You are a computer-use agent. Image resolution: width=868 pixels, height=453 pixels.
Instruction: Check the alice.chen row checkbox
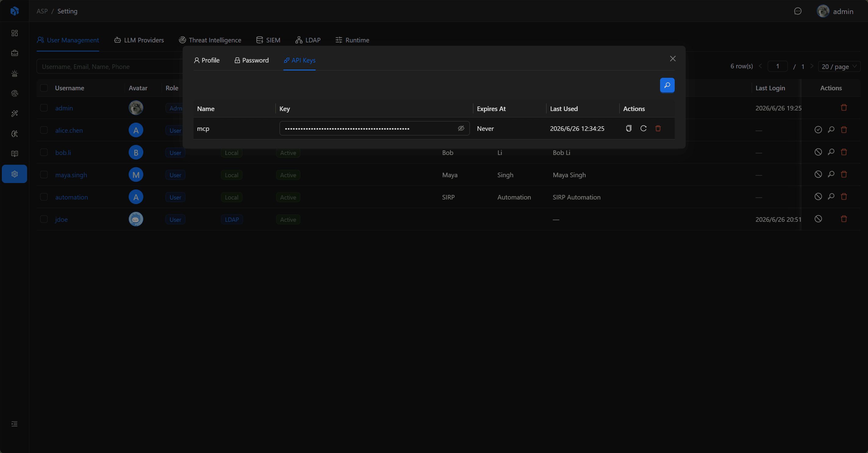(x=44, y=130)
